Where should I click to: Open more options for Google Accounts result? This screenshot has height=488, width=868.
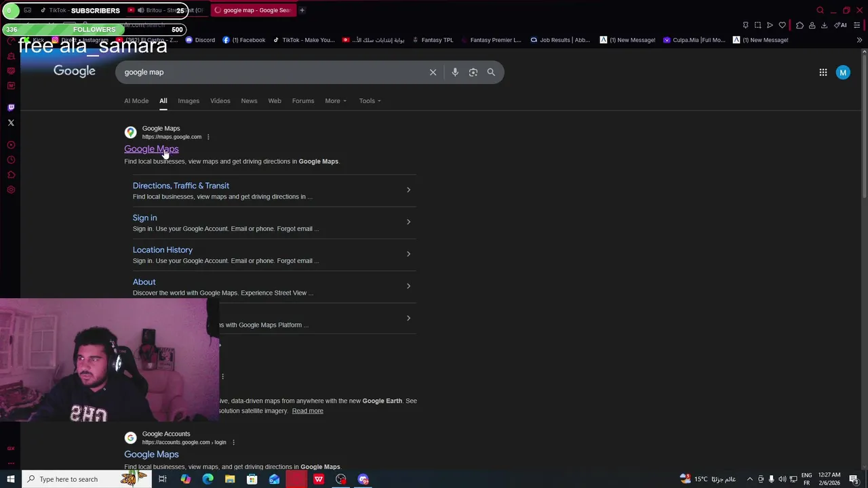233,443
